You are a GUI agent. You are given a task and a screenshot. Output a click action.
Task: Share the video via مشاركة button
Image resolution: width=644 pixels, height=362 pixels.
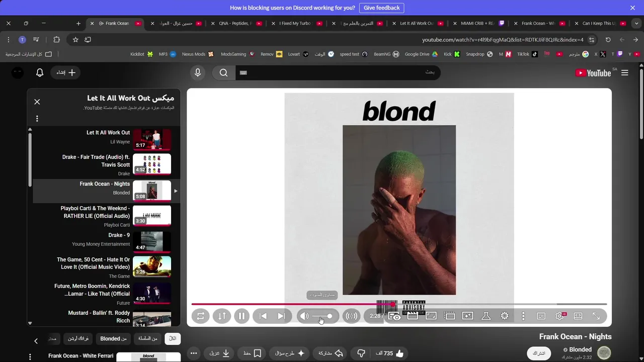click(x=331, y=353)
